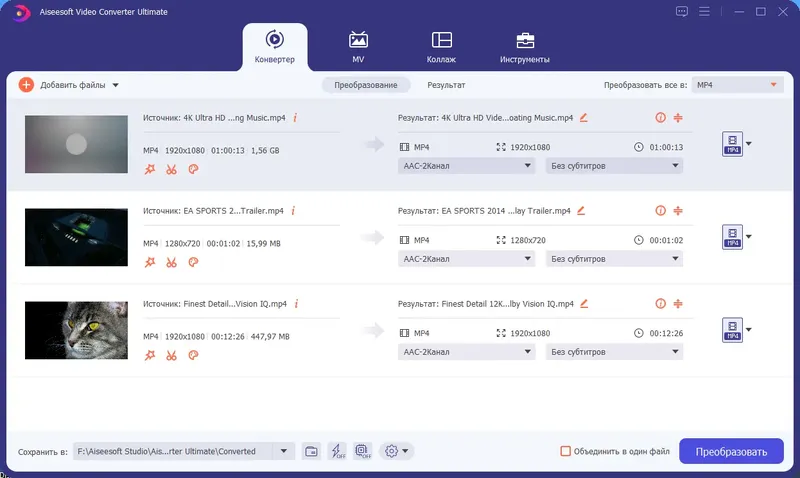Open media info for EA SPORTS result
Image resolution: width=800 pixels, height=478 pixels.
(660, 211)
